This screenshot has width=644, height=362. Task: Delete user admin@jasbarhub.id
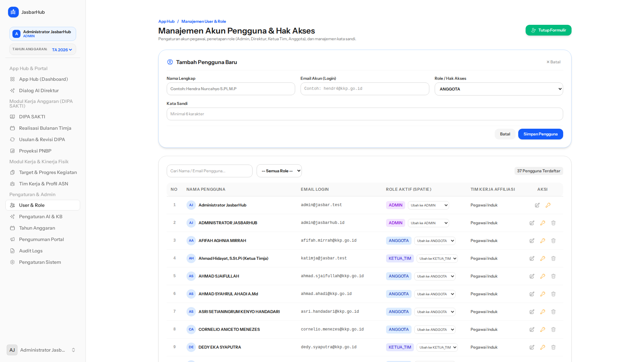(553, 223)
